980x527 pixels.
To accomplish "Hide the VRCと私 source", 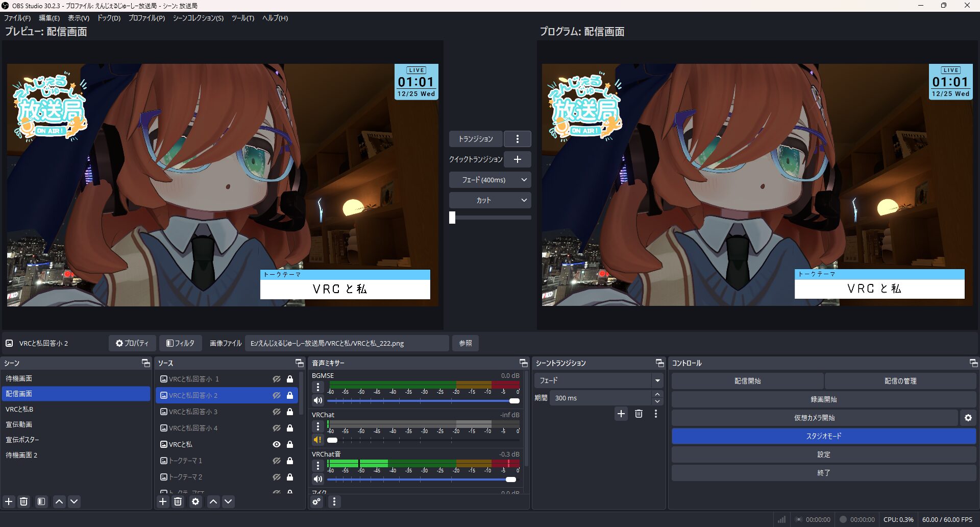I will click(277, 444).
